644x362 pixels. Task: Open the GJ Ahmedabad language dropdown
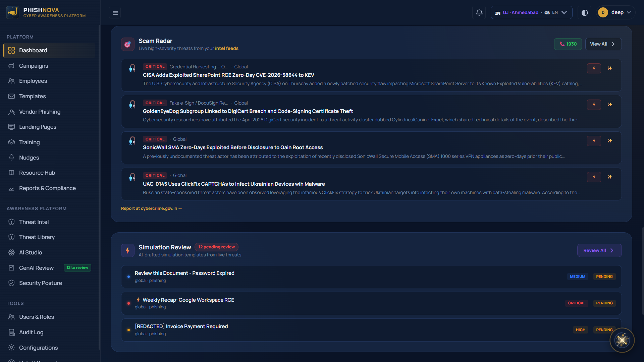(x=531, y=13)
